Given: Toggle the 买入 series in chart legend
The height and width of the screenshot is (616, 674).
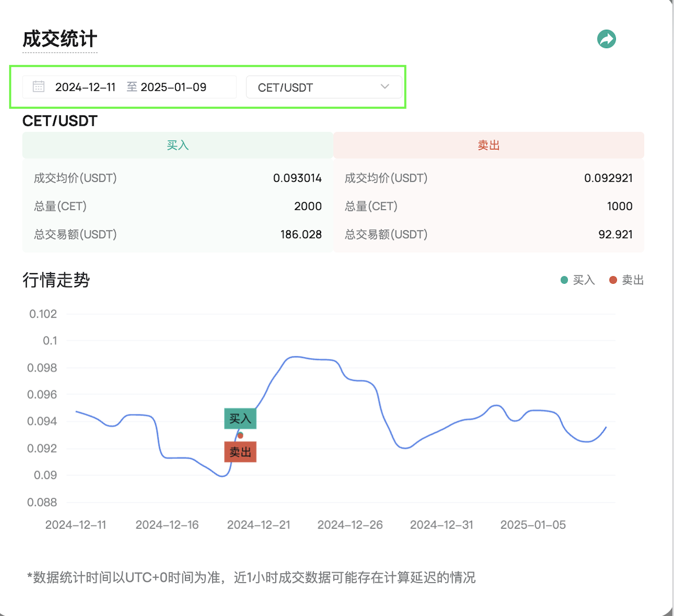Looking at the screenshot, I should coord(578,280).
